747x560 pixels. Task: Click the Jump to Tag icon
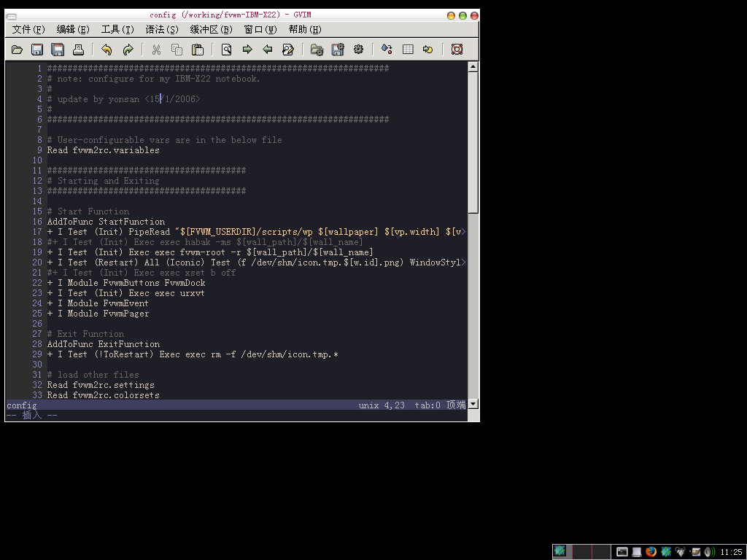click(427, 50)
